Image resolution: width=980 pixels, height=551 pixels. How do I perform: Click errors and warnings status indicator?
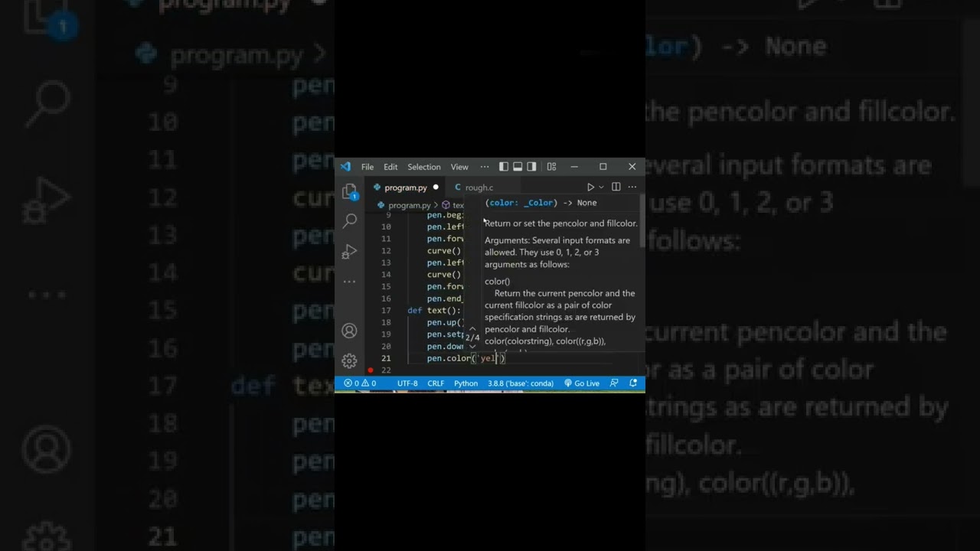[360, 383]
